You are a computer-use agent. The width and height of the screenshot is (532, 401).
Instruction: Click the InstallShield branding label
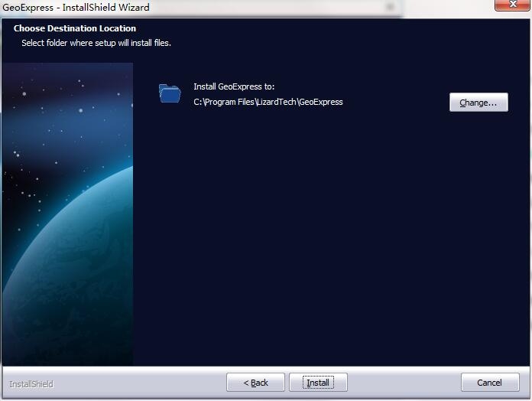(x=31, y=384)
